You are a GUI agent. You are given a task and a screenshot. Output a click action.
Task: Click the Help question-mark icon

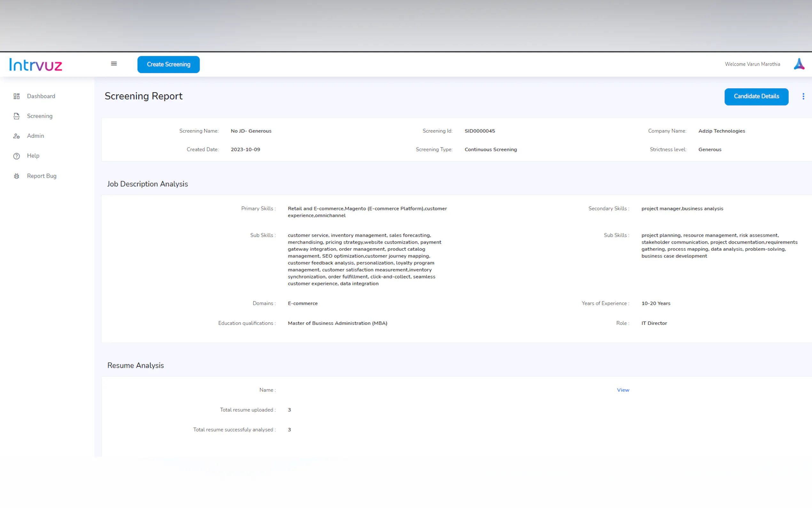click(x=16, y=156)
